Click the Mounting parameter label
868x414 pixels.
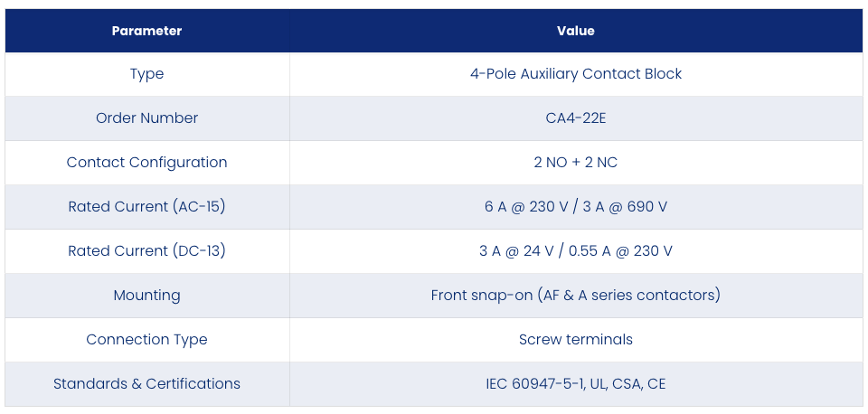coord(146,296)
